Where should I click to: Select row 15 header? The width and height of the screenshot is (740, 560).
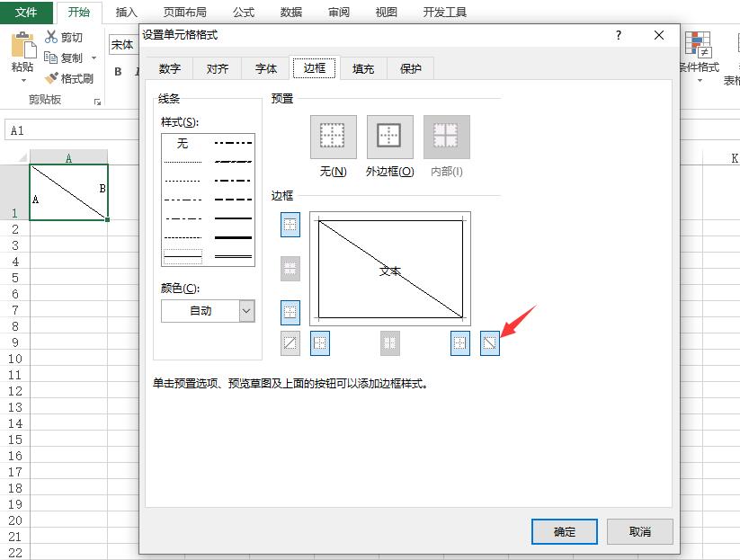(14, 440)
